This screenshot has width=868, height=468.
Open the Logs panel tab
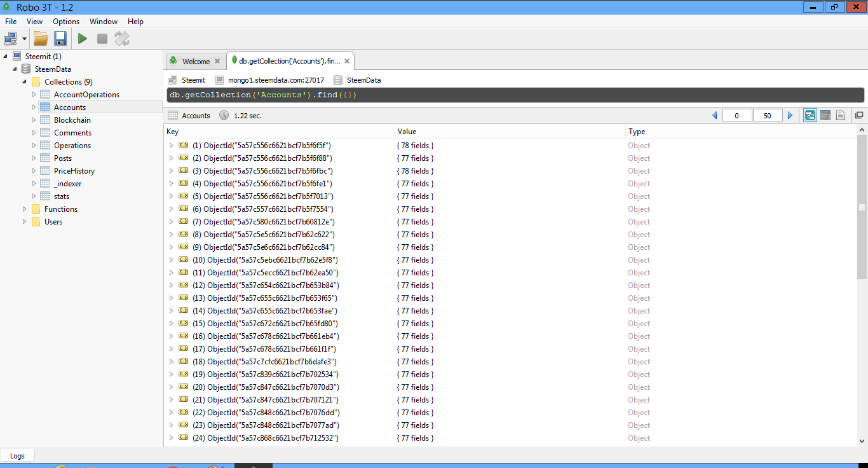(17, 456)
